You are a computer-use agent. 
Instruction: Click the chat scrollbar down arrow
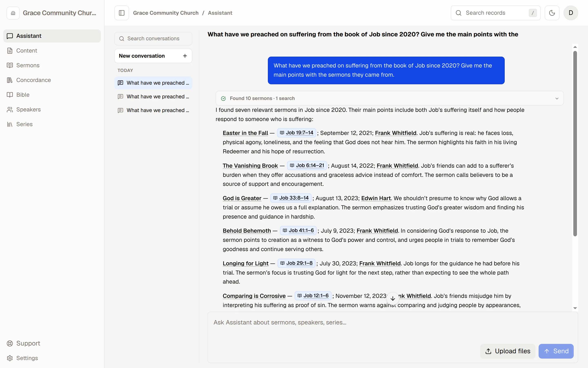click(x=575, y=308)
